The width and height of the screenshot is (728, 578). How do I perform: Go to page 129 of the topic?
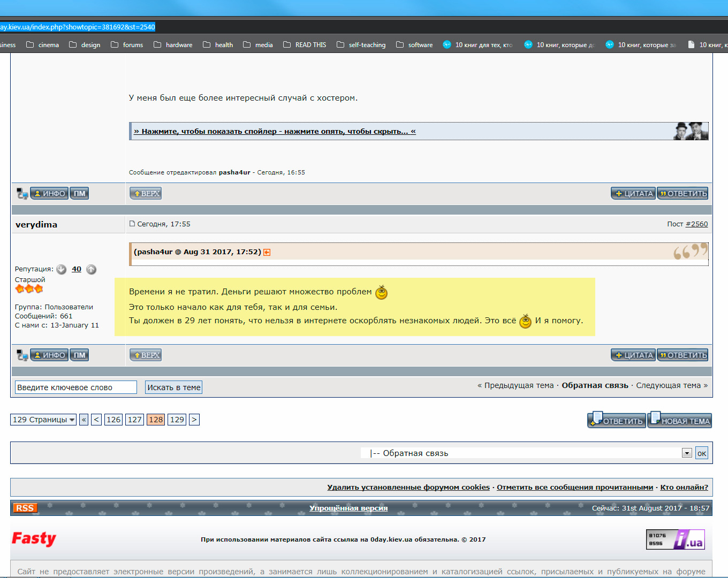[177, 420]
